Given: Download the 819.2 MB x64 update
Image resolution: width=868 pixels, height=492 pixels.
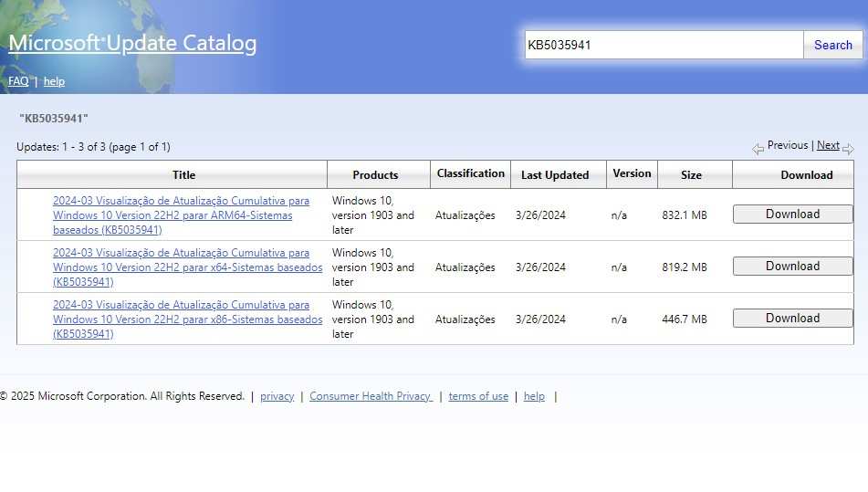Looking at the screenshot, I should point(792,267).
